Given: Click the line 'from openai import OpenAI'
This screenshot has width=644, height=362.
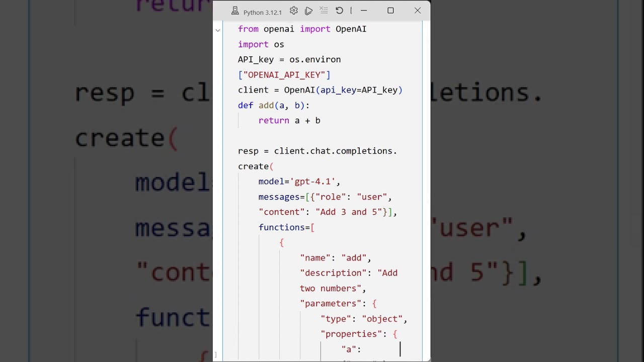Looking at the screenshot, I should [x=302, y=29].
